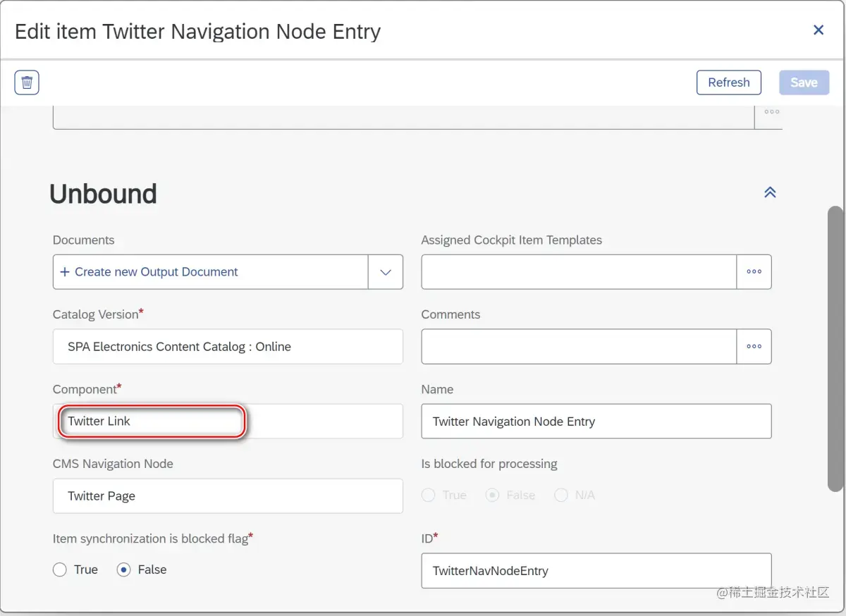Open the Catalog Version field
Image resolution: width=846 pixels, height=616 pixels.
pyautogui.click(x=228, y=347)
